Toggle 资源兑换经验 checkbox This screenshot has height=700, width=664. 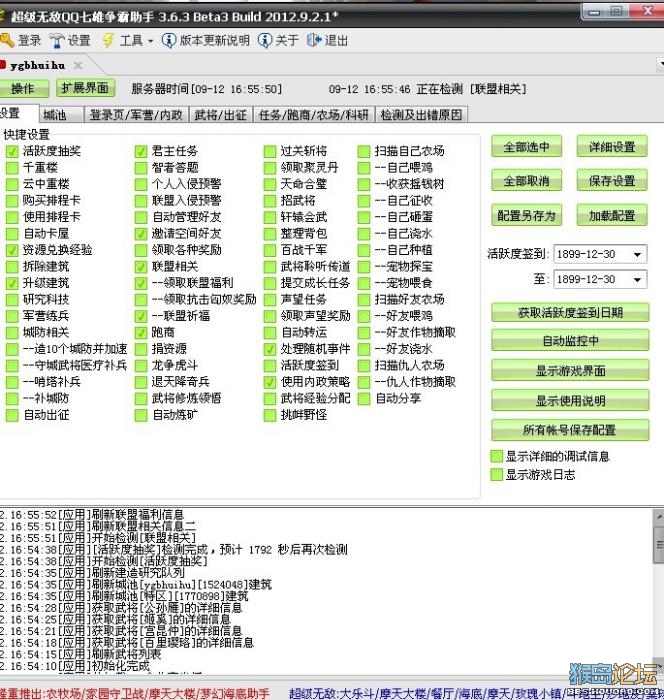pos(12,250)
